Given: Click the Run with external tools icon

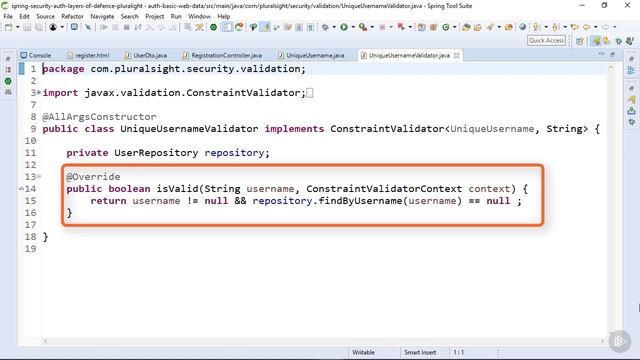Looking at the screenshot, I should [362, 27].
